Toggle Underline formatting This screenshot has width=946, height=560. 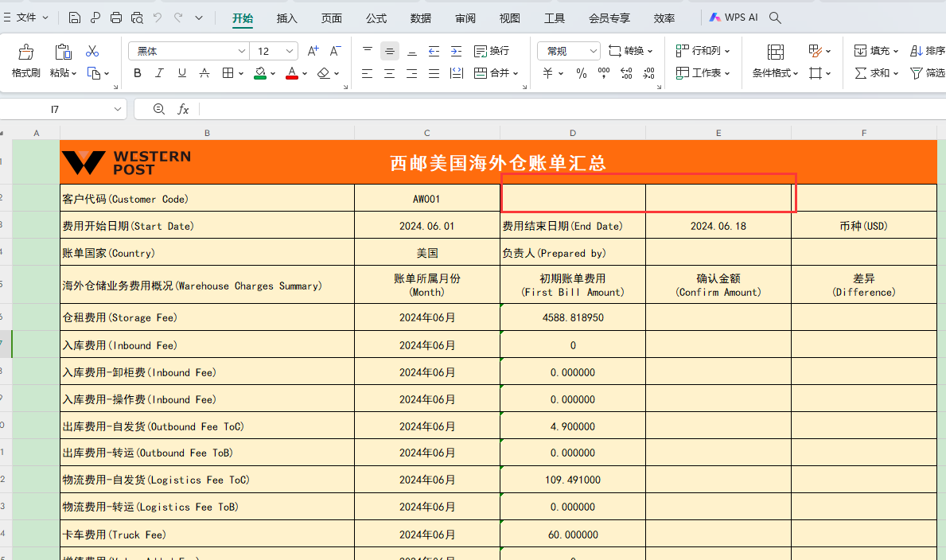click(x=181, y=73)
